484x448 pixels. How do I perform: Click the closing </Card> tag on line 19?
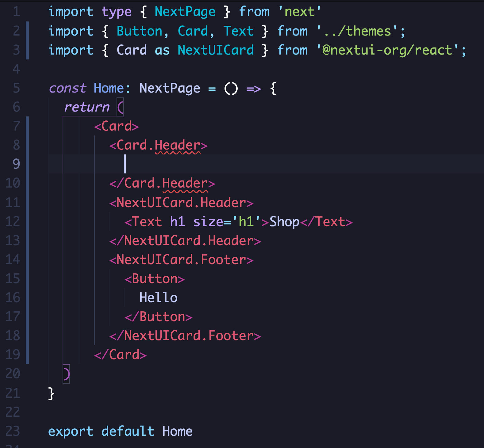coord(120,355)
